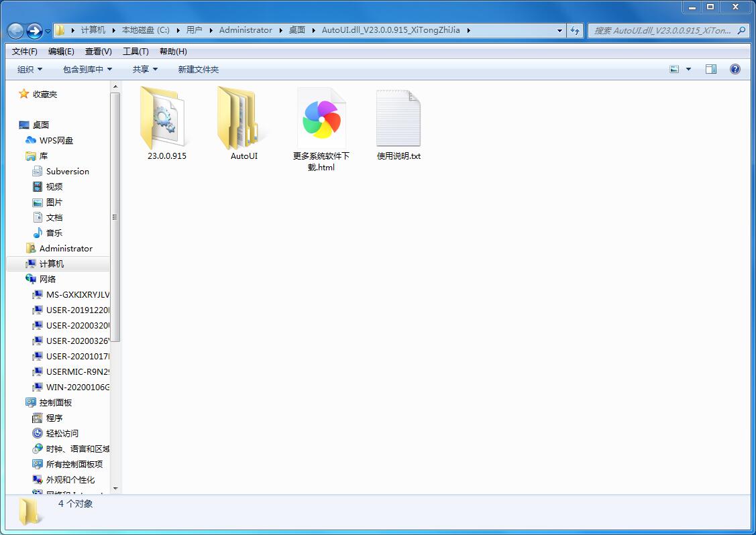Open the Help question mark icon
This screenshot has width=756, height=535.
tap(735, 70)
